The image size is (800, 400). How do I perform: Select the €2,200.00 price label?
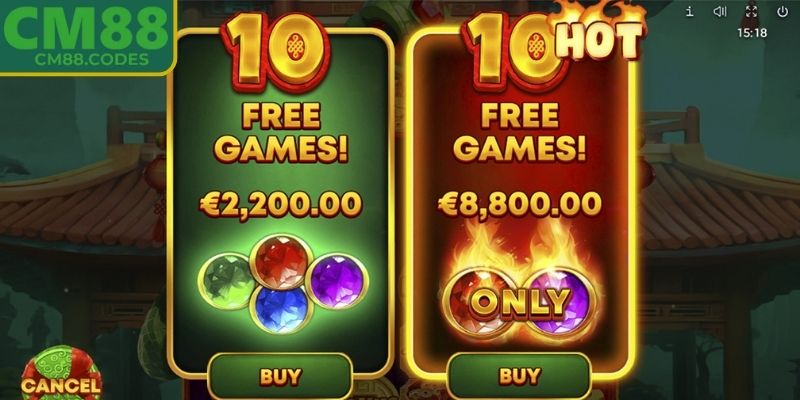coord(281,205)
